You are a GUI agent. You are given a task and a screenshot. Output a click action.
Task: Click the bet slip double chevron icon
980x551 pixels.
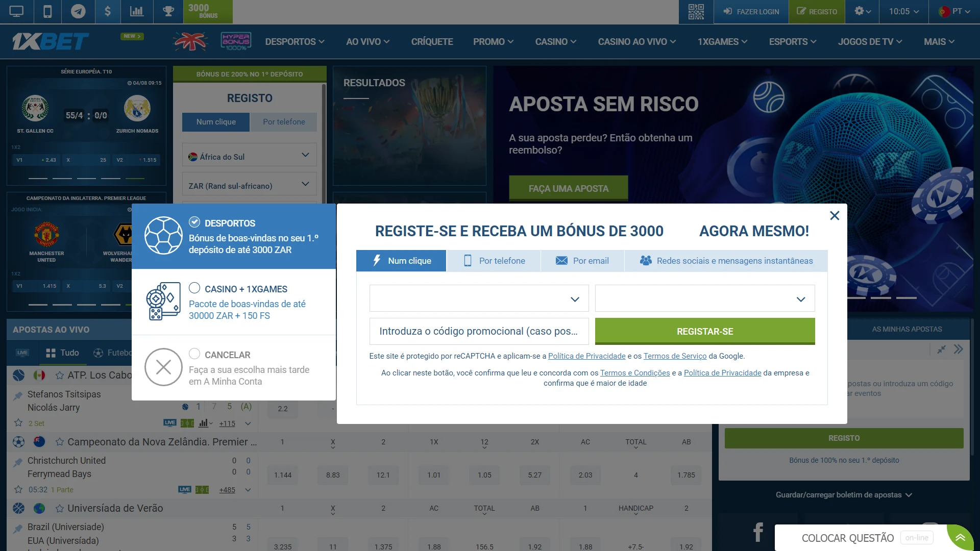pyautogui.click(x=959, y=349)
